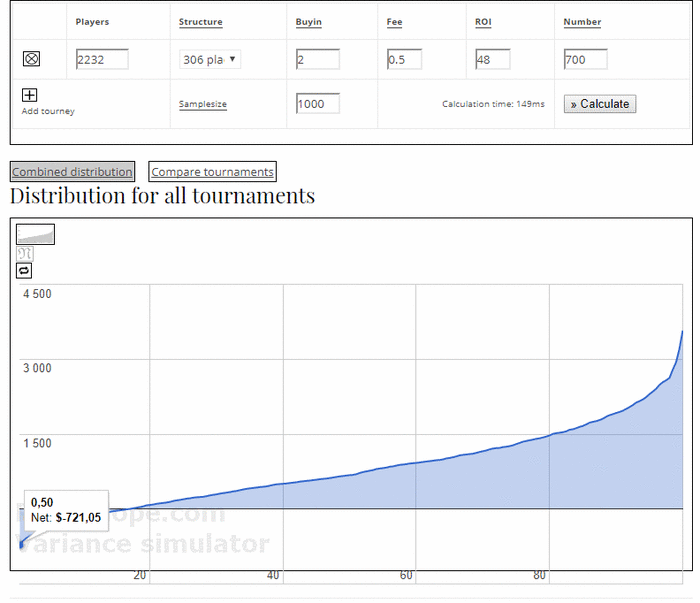The image size is (700, 603).
Task: Open the Compare tournaments tab
Action: tap(212, 172)
